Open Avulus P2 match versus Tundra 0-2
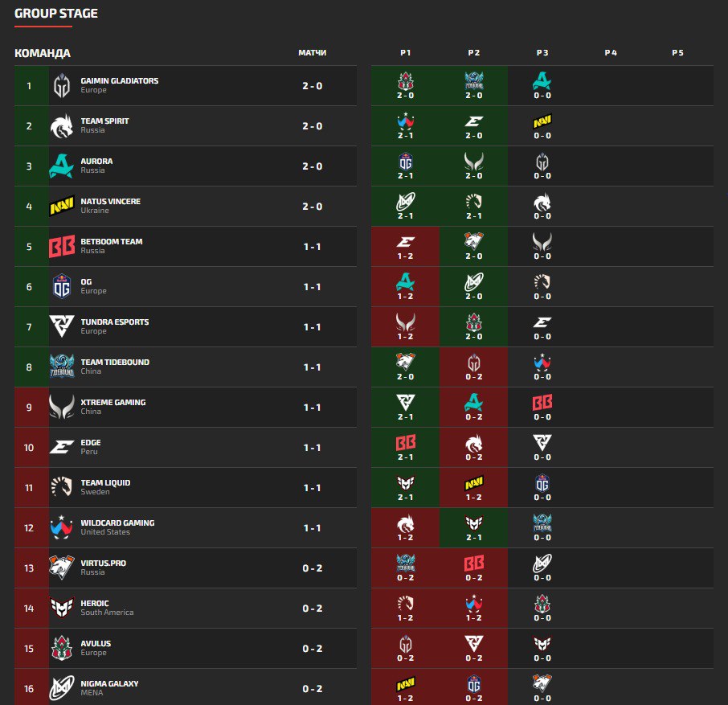 pos(473,649)
